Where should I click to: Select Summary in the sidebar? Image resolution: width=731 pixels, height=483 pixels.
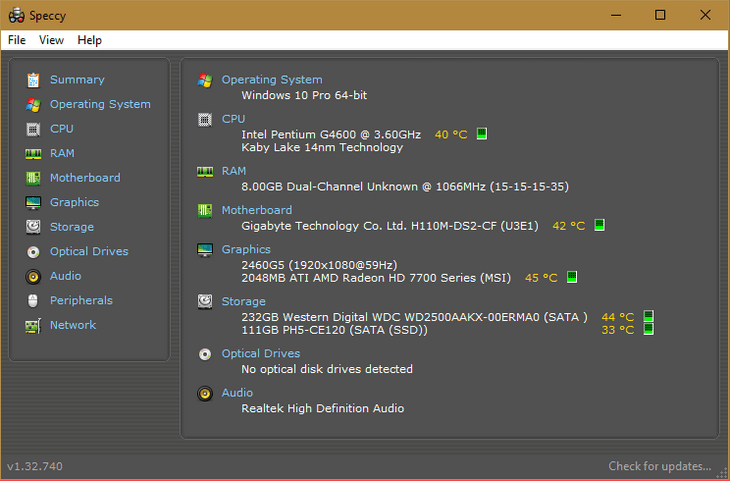tap(77, 80)
